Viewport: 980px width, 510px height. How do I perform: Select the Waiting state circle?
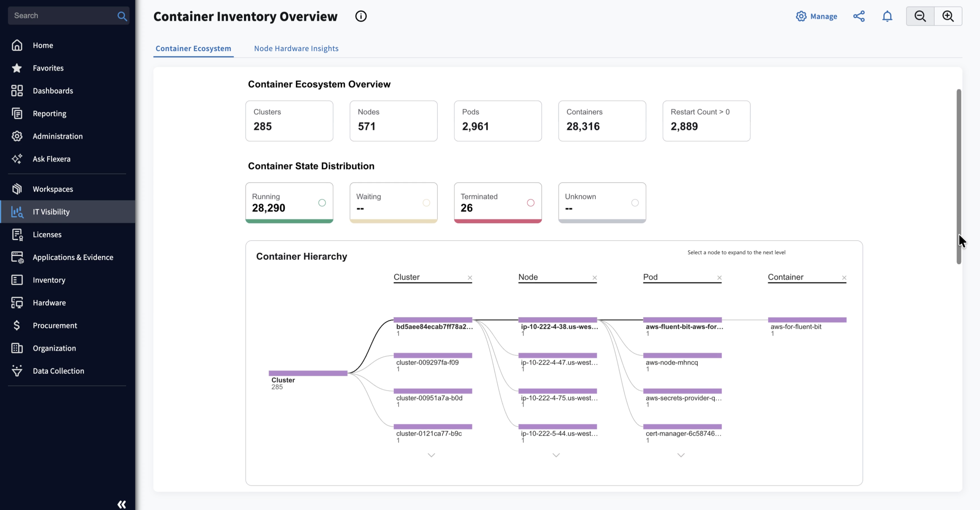[x=426, y=203]
